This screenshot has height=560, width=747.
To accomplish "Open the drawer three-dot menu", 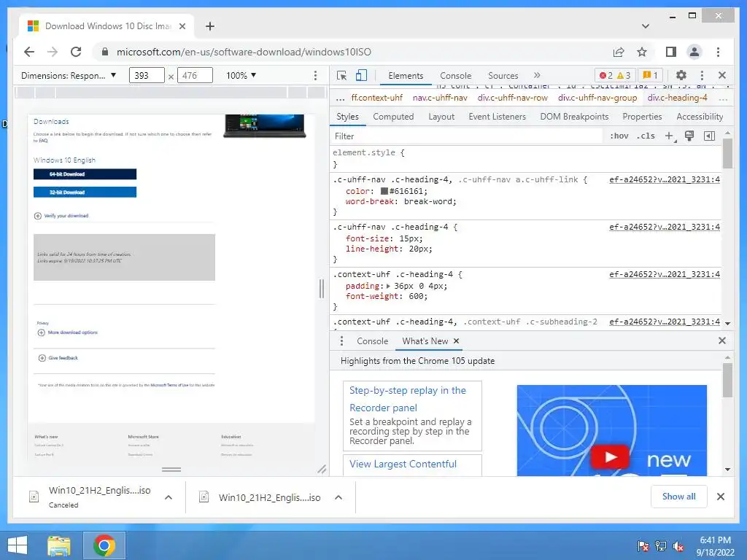I will (x=341, y=341).
